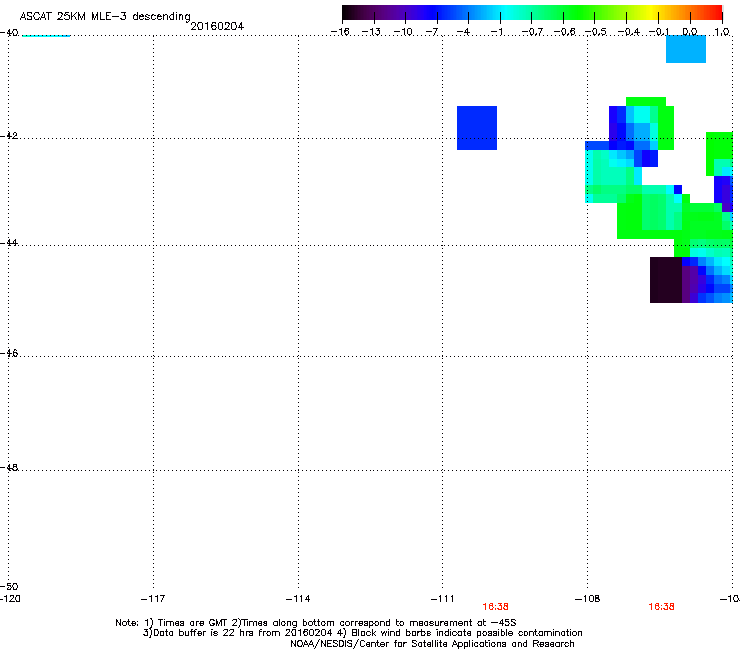Click the '-48' latitude axis label
Image resolution: width=740 pixels, height=650 pixels.
pos(9,467)
